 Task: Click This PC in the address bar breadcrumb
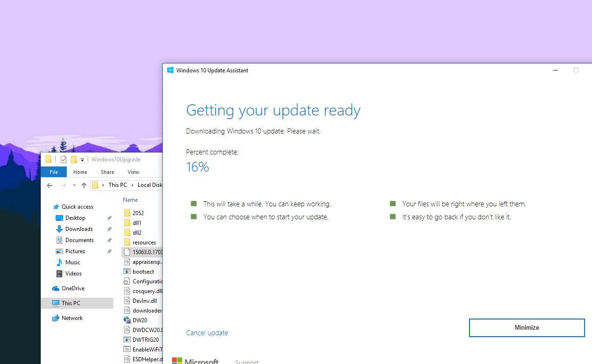pos(117,185)
